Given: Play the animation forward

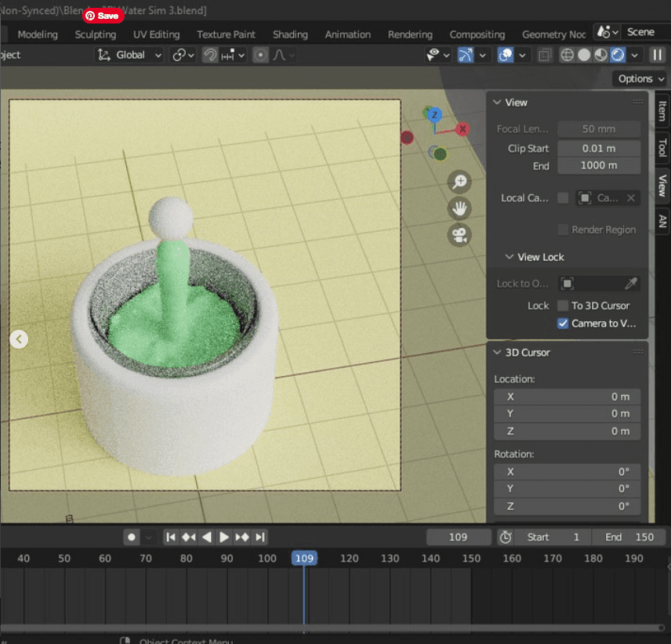Looking at the screenshot, I should click(224, 537).
